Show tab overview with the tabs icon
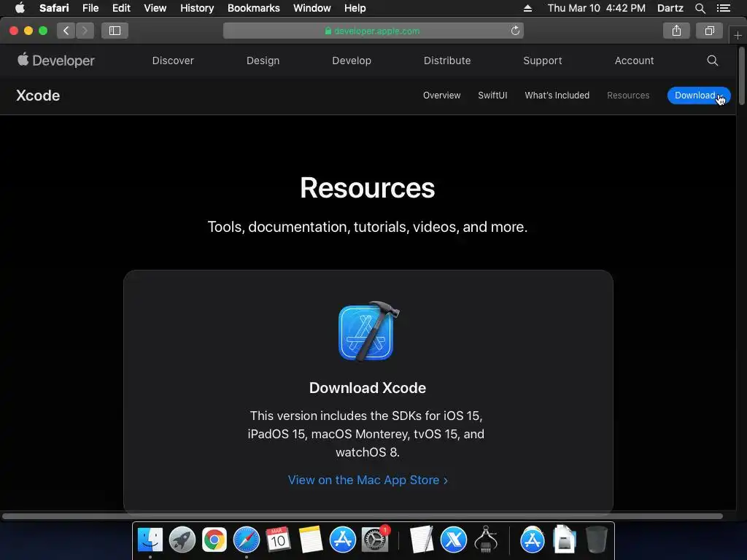 pos(709,31)
